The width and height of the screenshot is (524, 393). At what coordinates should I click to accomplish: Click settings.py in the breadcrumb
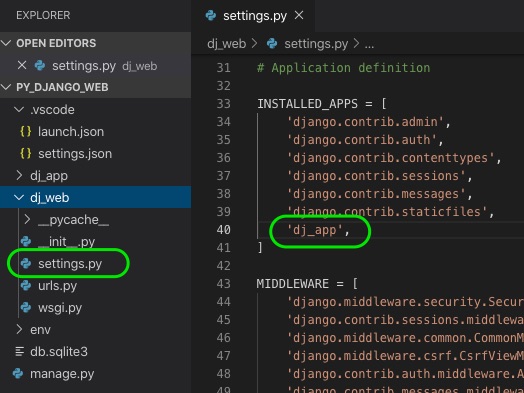pyautogui.click(x=316, y=44)
